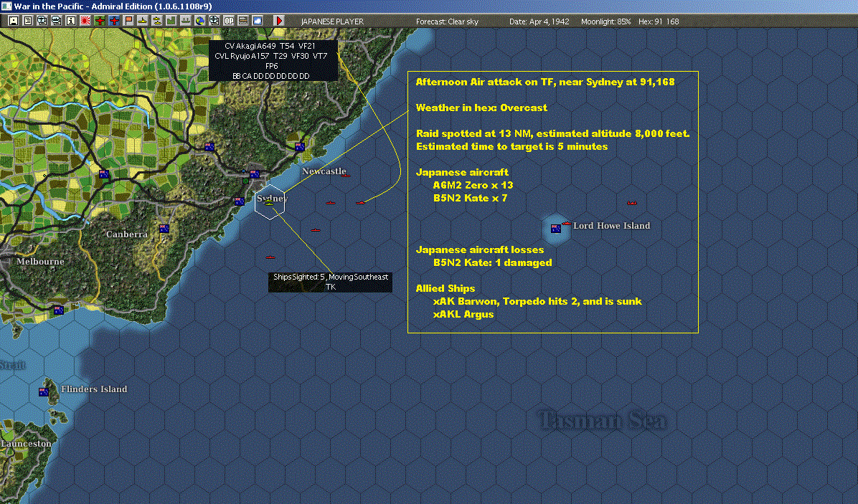
Task: Click the crosshair target toolbar icon
Action: click(x=214, y=21)
